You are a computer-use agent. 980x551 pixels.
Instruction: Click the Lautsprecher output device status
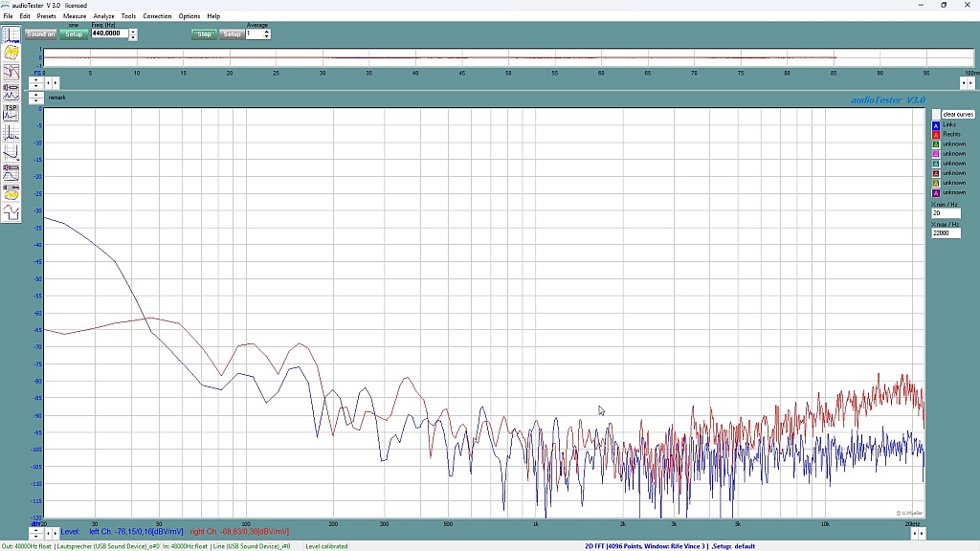(x=107, y=546)
